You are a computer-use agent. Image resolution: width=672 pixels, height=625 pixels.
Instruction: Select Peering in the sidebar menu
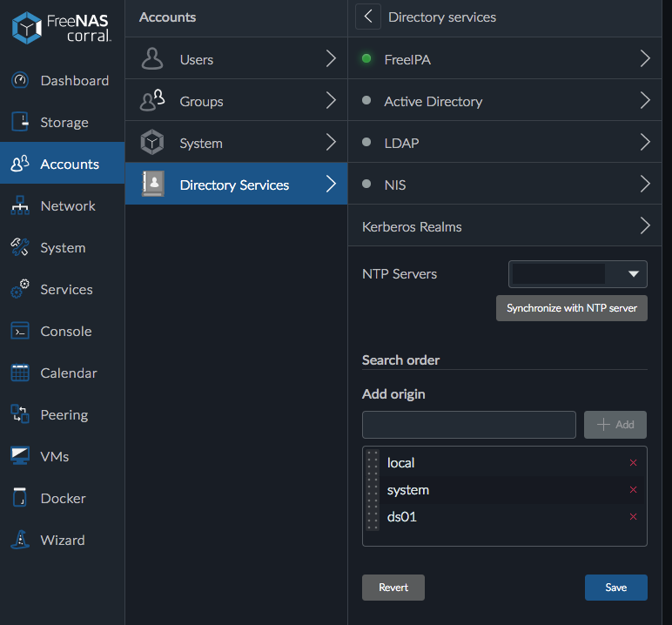[x=62, y=414]
